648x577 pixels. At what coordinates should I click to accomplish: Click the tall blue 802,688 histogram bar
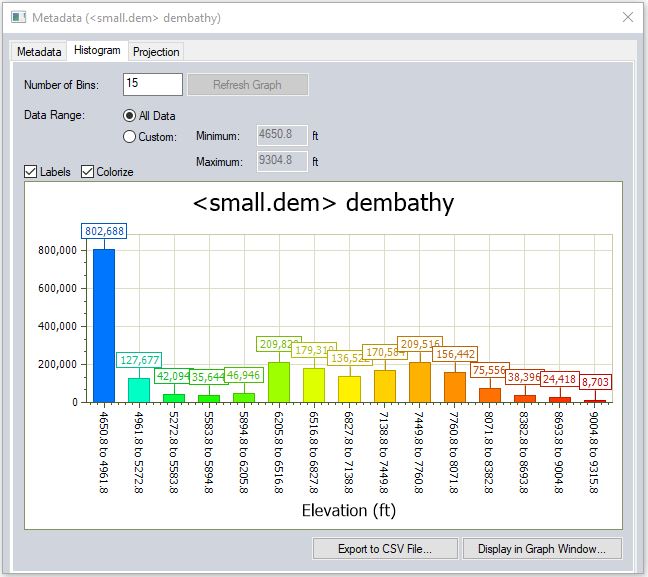pos(104,325)
